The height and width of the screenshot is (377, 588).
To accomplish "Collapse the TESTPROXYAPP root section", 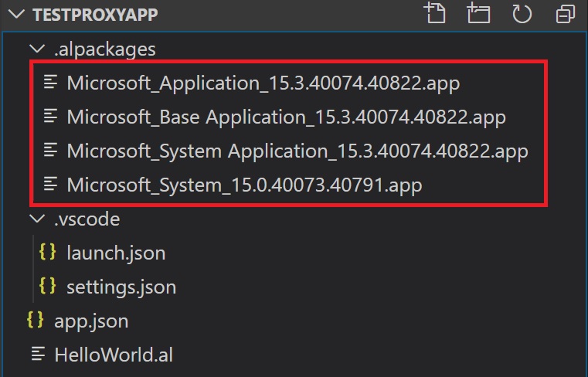I will click(x=15, y=15).
